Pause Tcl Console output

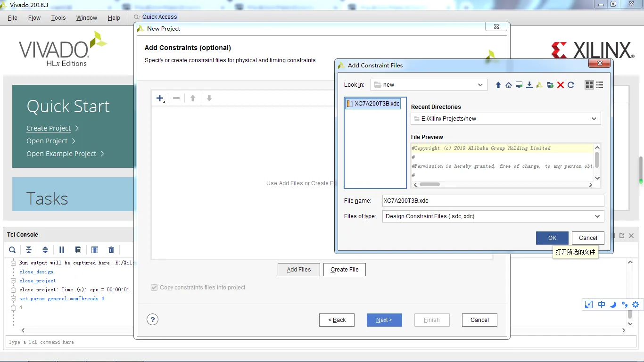pos(62,250)
